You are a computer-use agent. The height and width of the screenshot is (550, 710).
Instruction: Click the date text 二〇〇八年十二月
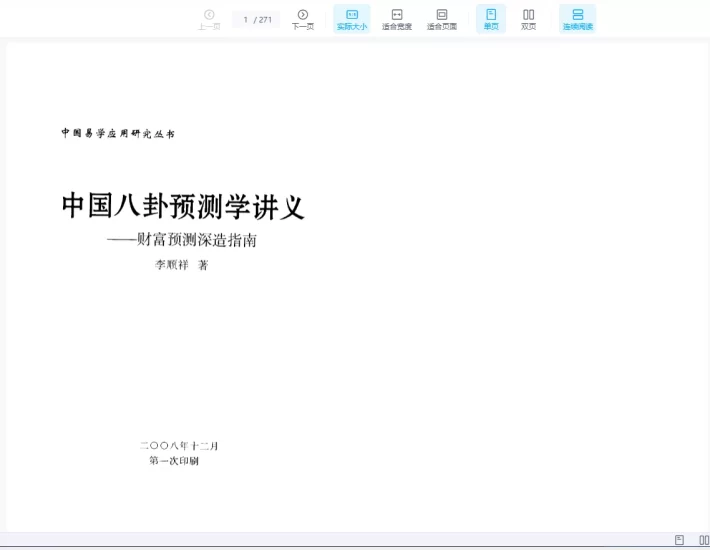(179, 446)
